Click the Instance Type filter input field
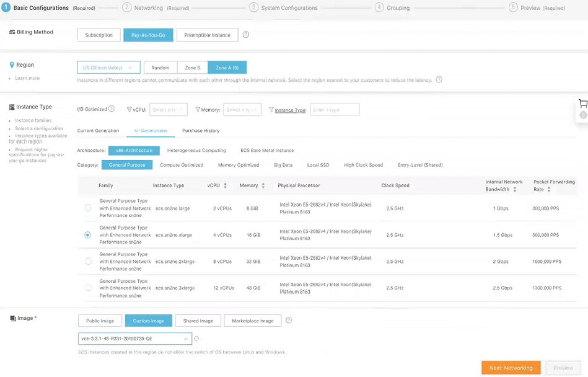This screenshot has height=377, width=588. pos(335,110)
